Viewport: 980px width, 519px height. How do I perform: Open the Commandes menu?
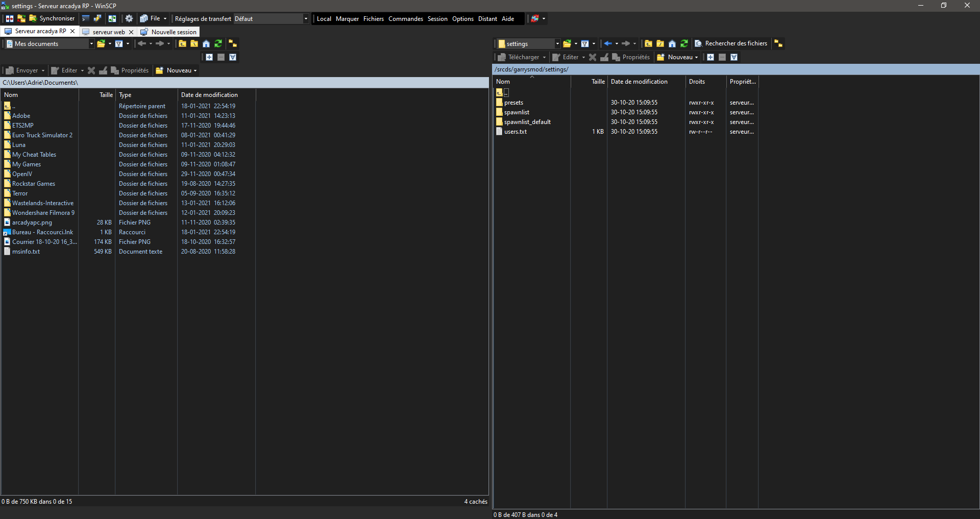pos(406,19)
